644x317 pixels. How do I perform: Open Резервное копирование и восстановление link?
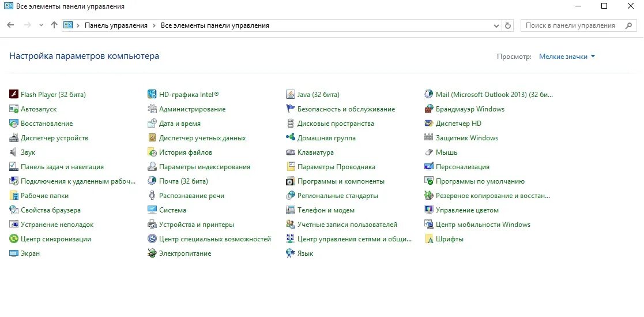pos(493,196)
